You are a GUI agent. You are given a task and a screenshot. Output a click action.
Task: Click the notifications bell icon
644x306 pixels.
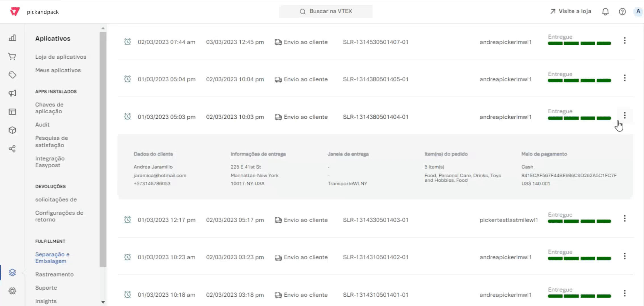tap(605, 12)
